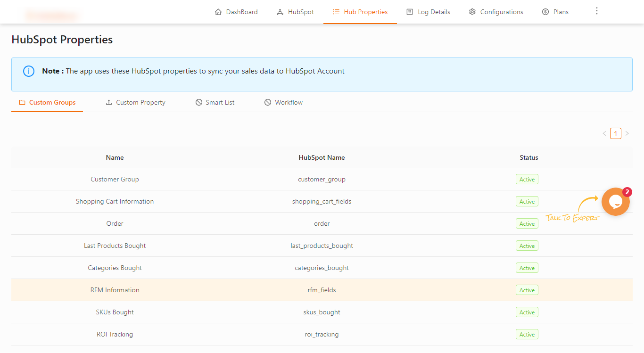Go to next page arrow
This screenshot has height=353, width=644.
click(627, 133)
